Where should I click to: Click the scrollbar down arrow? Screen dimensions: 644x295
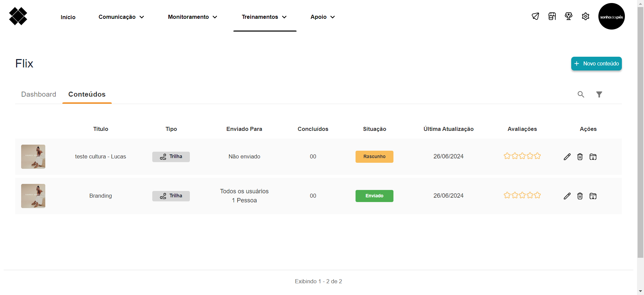coord(641,291)
